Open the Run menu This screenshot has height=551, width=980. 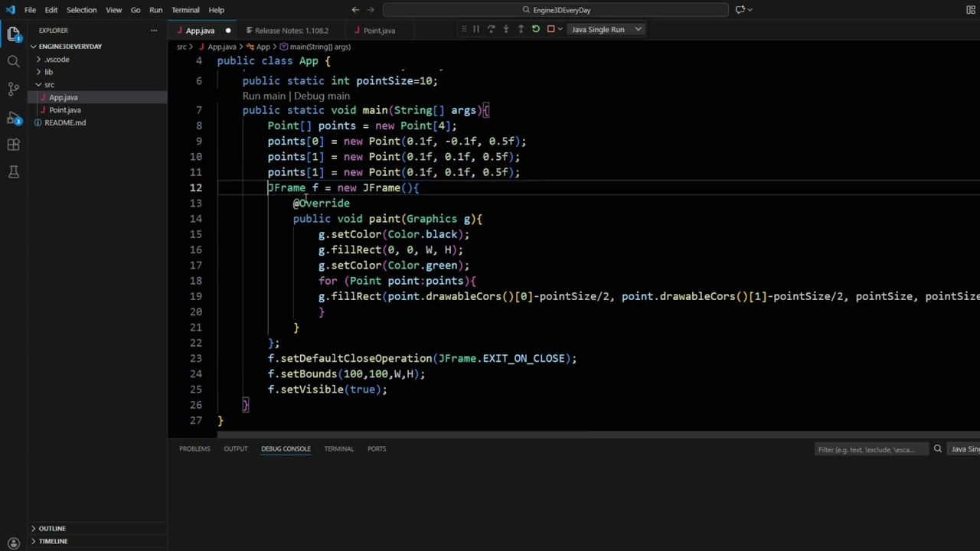pyautogui.click(x=155, y=10)
